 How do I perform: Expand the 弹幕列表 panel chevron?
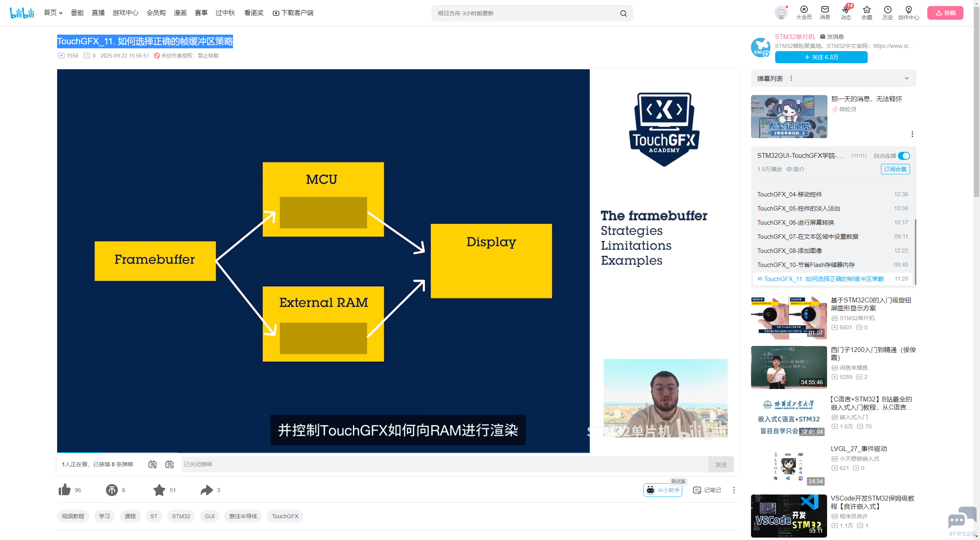[906, 78]
